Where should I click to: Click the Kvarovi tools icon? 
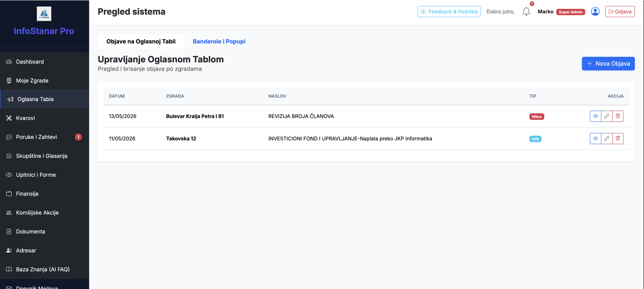pos(9,118)
